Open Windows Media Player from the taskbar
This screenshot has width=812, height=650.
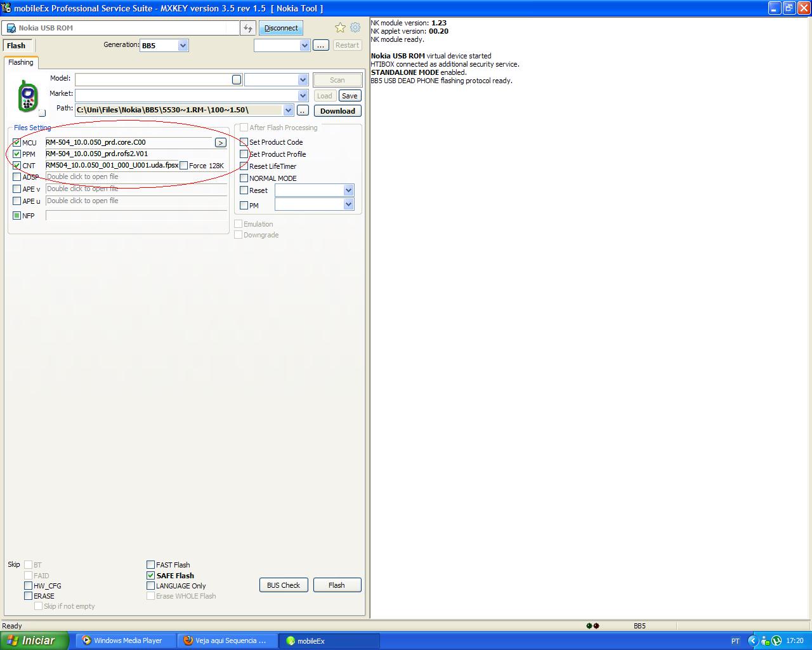[125, 640]
